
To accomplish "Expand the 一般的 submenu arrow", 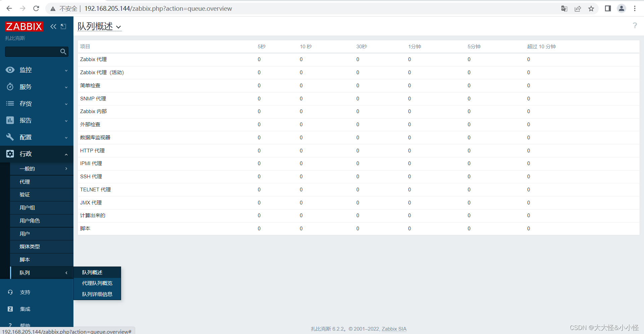I will pyautogui.click(x=66, y=169).
